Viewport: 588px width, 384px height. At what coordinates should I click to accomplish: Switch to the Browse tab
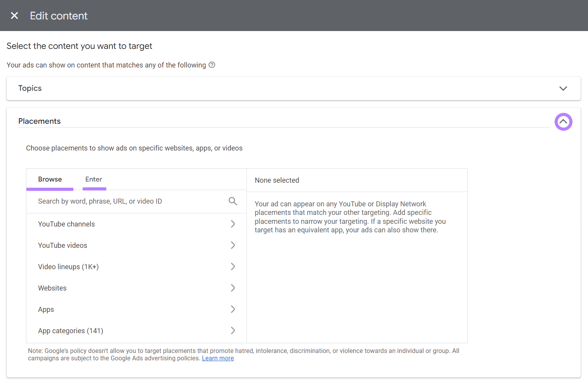tap(50, 179)
